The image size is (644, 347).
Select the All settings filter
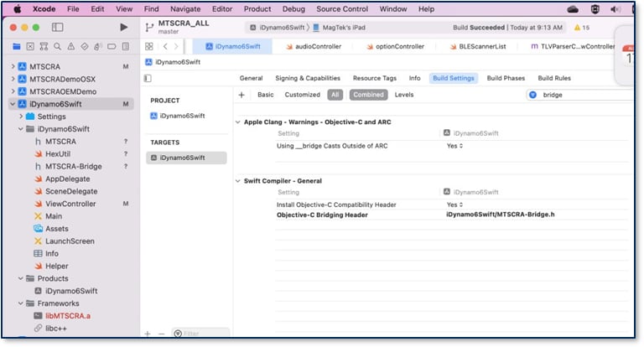335,95
